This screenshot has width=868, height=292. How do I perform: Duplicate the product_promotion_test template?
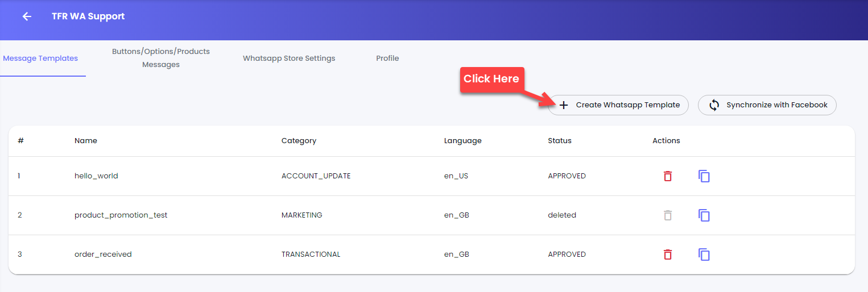pos(704,215)
